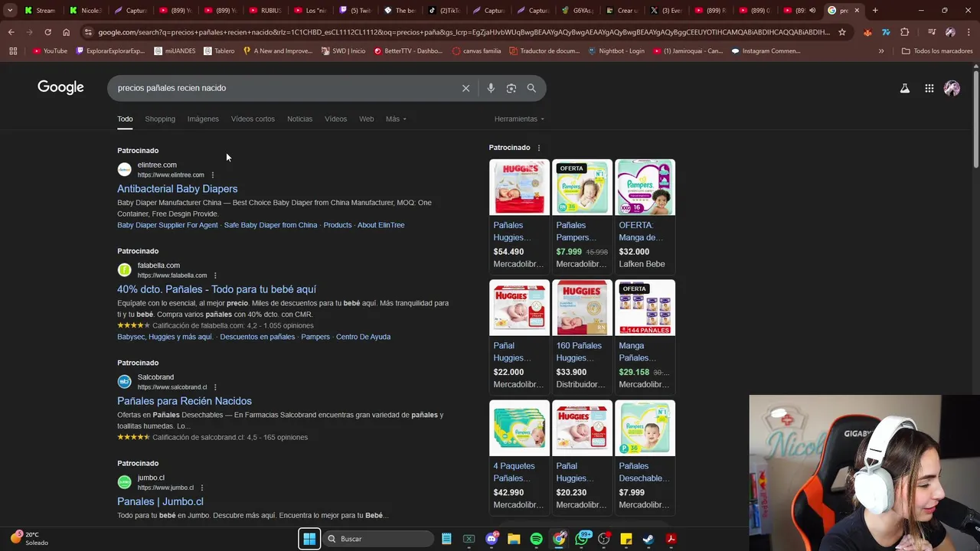Open the Centro De Ayuda sitelink
The image size is (980, 551).
(x=363, y=337)
